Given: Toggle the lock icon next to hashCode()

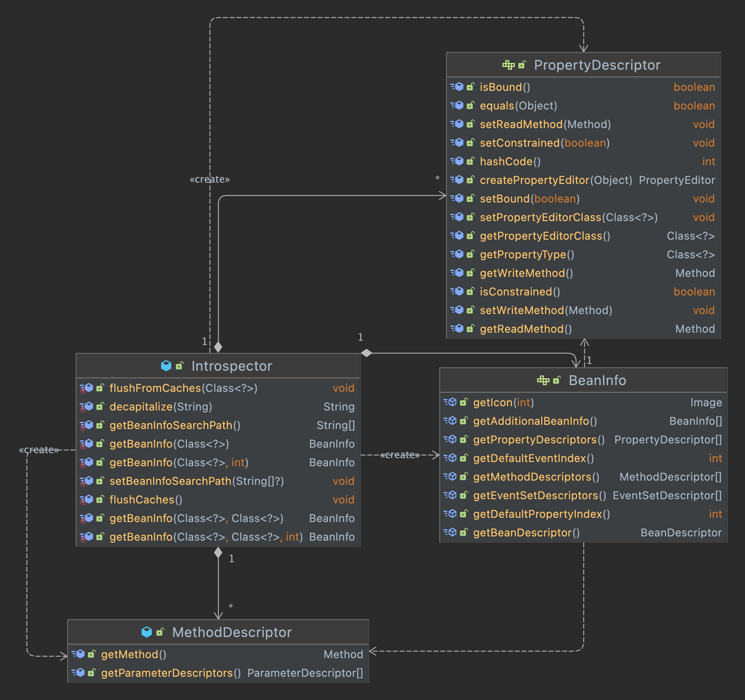Looking at the screenshot, I should (470, 161).
